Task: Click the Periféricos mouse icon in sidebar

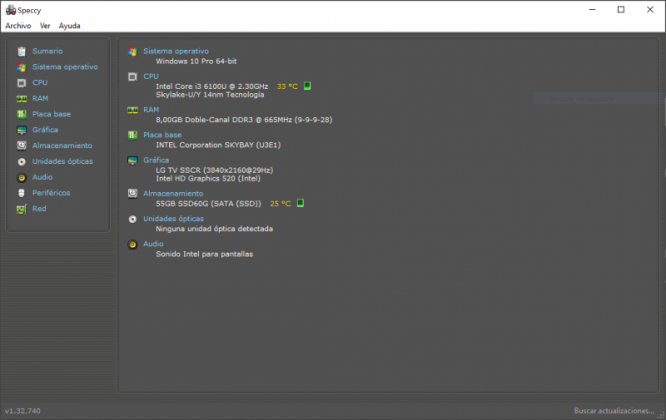Action: (x=22, y=193)
